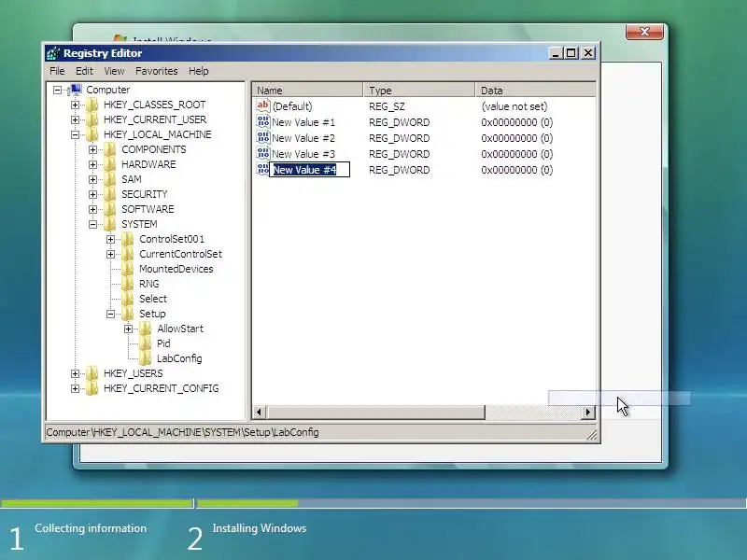Expand the ControlSet001 key
Viewport: 747px width, 560px height.
pyautogui.click(x=110, y=239)
